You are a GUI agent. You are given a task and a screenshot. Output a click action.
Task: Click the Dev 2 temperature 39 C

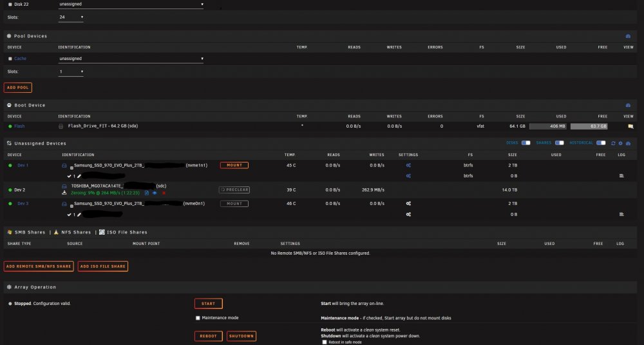tap(291, 190)
